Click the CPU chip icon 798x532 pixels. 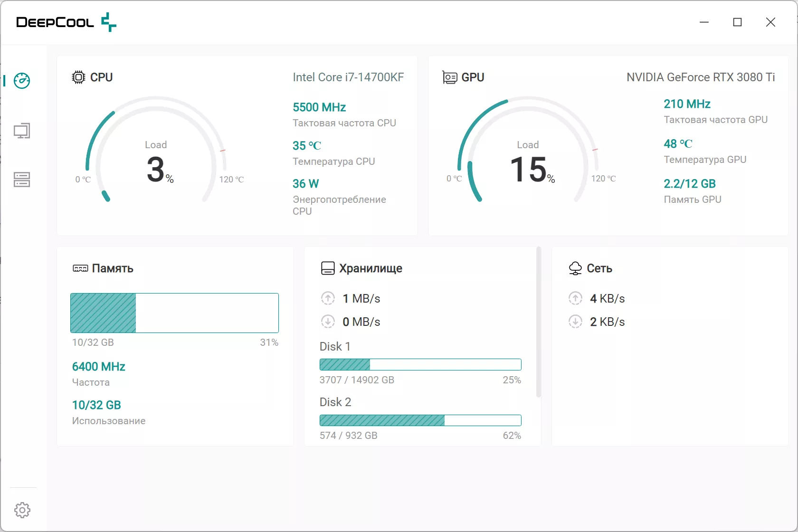point(78,77)
